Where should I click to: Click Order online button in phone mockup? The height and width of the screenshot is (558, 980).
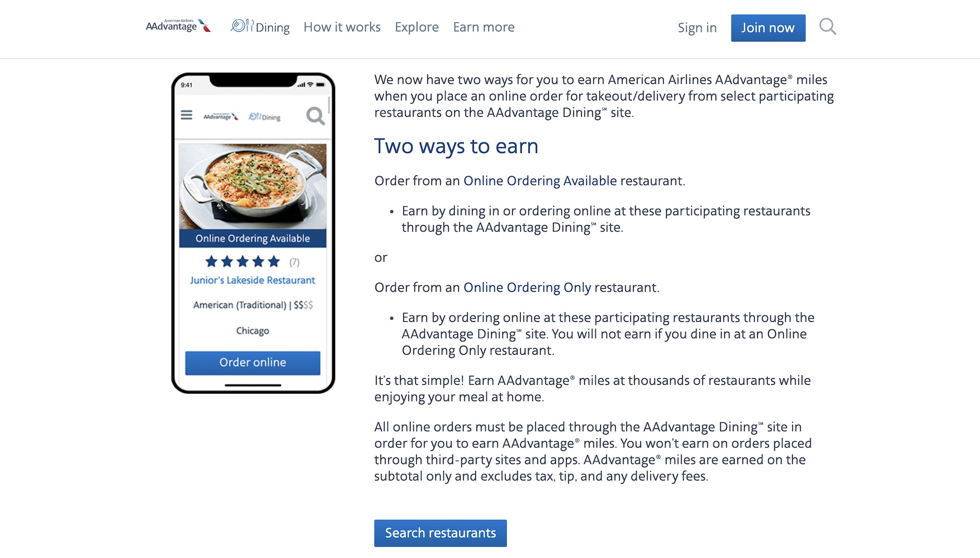click(x=253, y=363)
